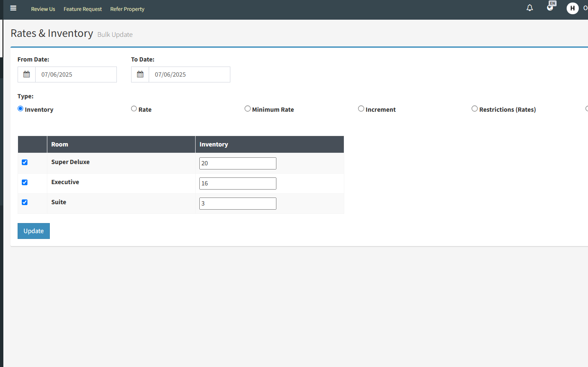Click the From Date input field
588x367 pixels.
pyautogui.click(x=76, y=74)
